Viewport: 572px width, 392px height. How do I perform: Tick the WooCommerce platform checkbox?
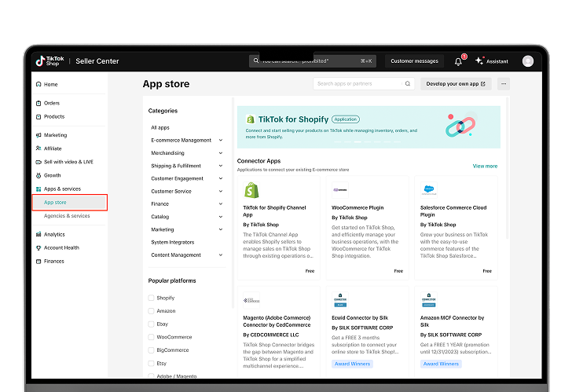tap(151, 337)
